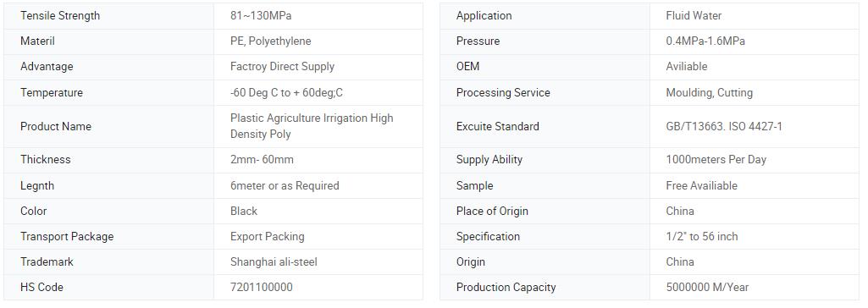Click the Tensile Strength value 81~130MPa
This screenshot has height=308, width=868.
pos(261,15)
